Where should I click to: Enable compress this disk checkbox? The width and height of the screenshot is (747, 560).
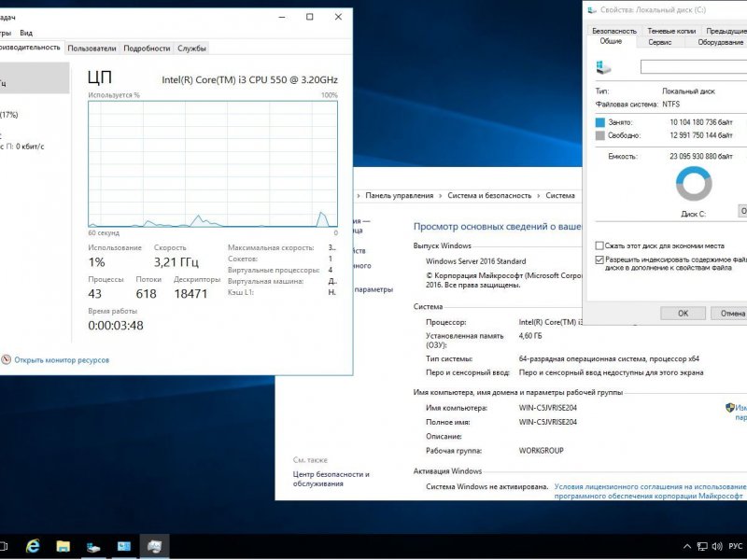click(x=599, y=245)
